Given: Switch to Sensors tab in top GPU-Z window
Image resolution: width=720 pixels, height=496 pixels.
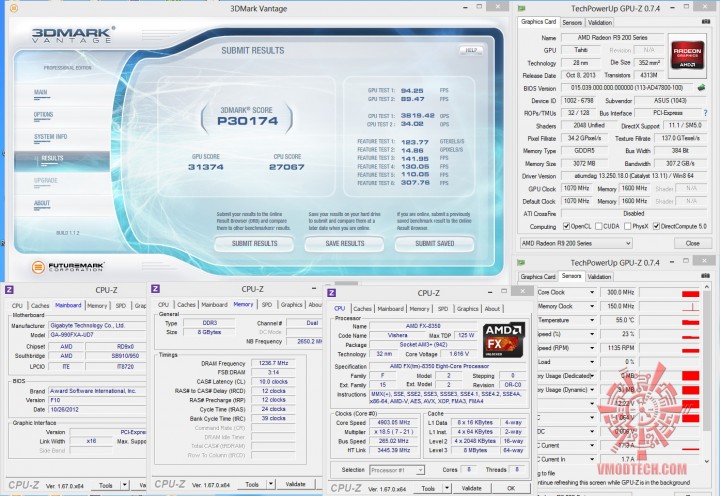Looking at the screenshot, I should 572,23.
